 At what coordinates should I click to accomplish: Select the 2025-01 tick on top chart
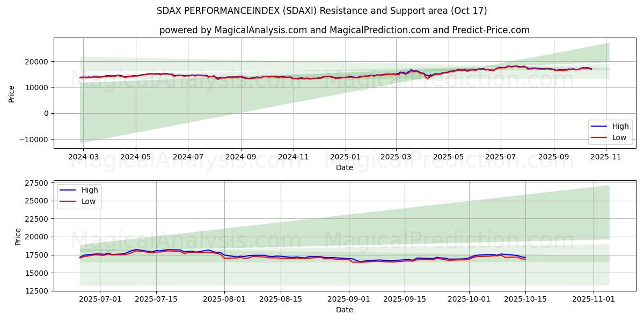[345, 157]
